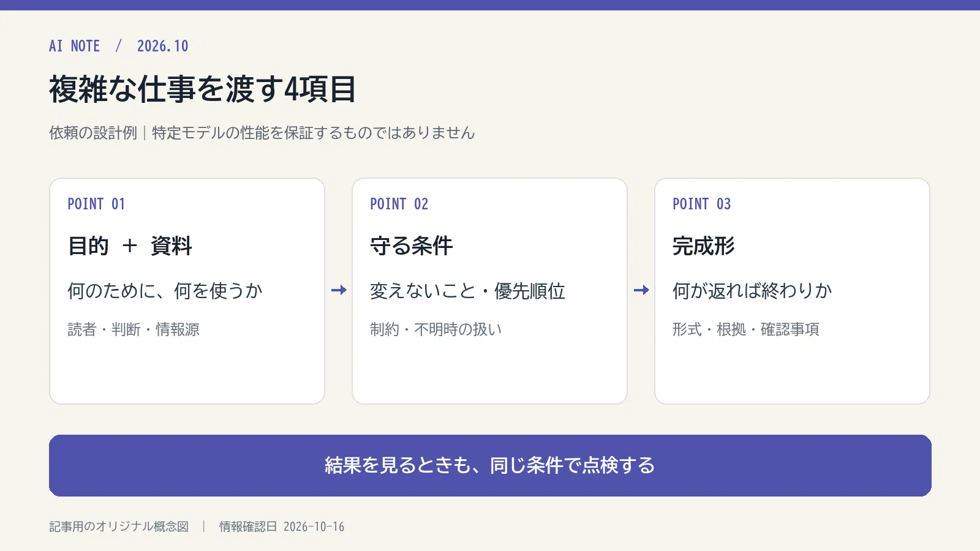Click the subtitle starting with 依頼の設計例

tap(262, 133)
